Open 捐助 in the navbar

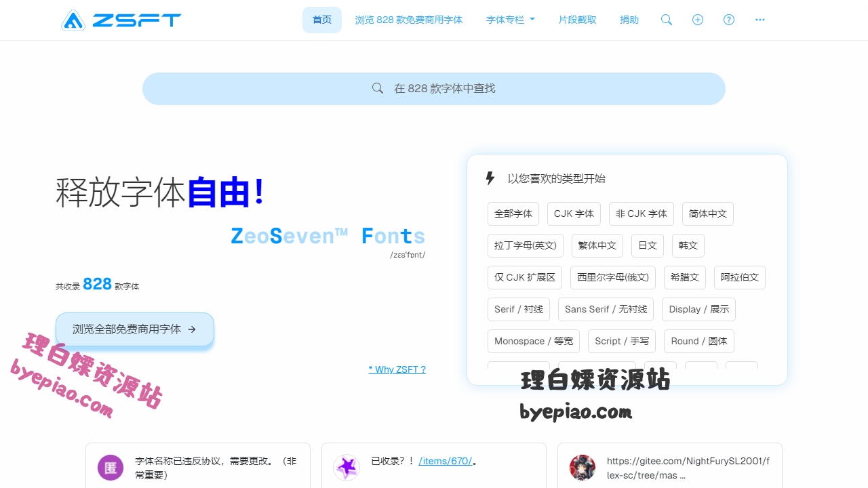pos(629,20)
